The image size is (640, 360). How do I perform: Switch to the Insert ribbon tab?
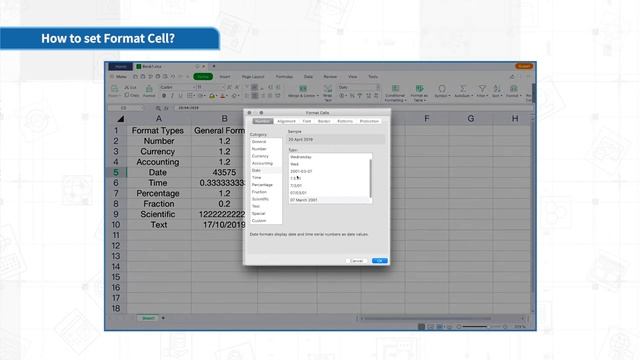tap(224, 76)
